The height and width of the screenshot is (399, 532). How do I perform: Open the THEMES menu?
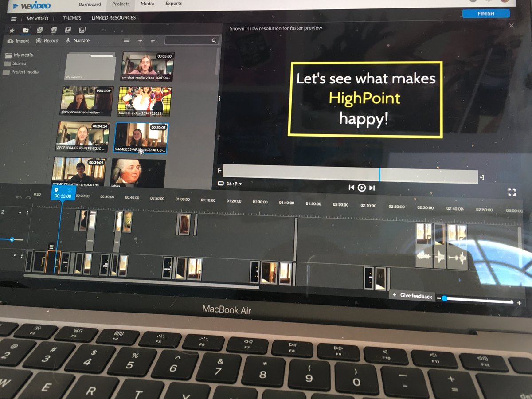[x=72, y=18]
